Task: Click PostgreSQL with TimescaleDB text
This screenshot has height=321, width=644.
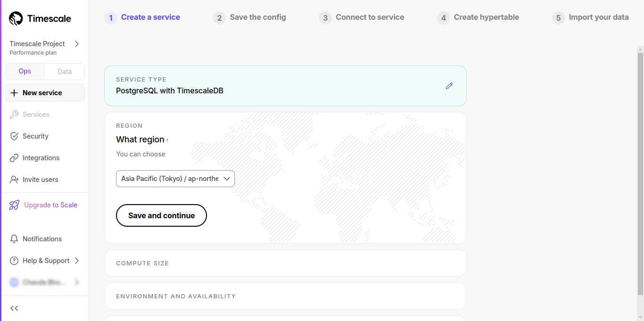Action: tap(170, 91)
